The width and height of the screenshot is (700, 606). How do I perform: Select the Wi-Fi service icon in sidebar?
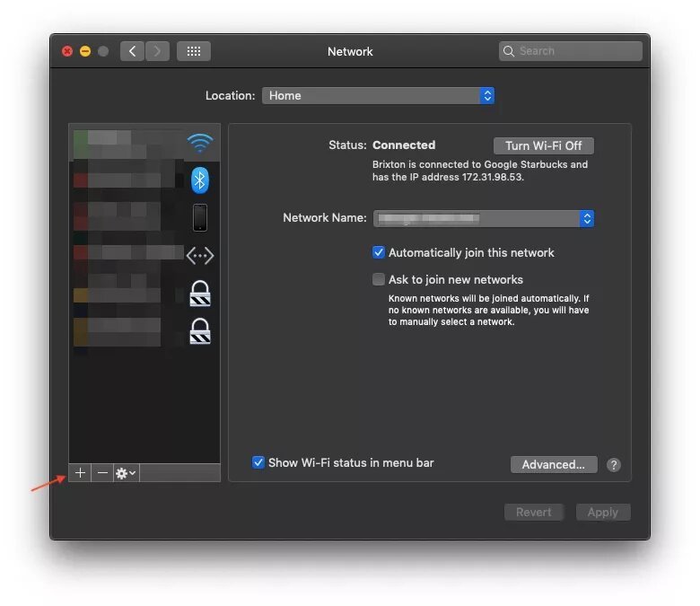point(199,143)
